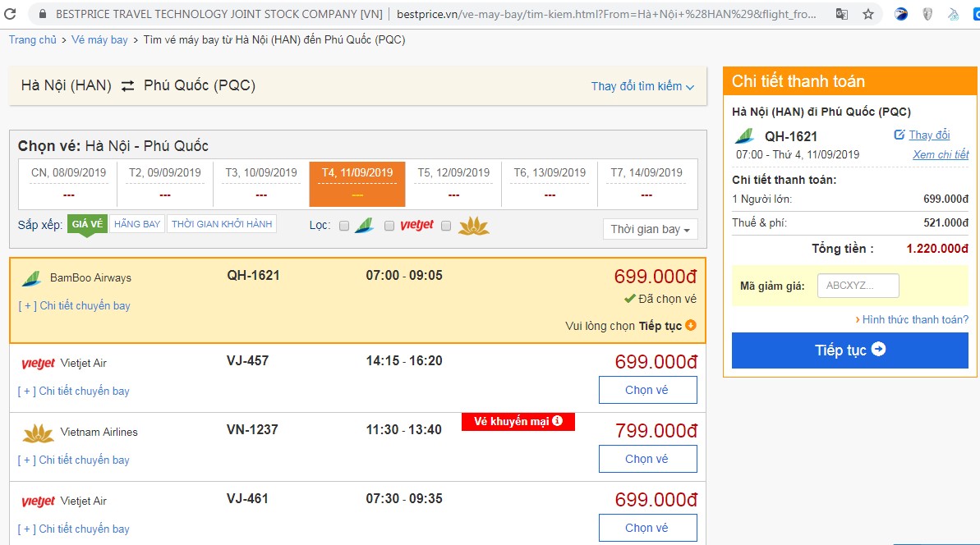Click the 799.000đ price for VN-1237
The image size is (980, 545).
656,431
